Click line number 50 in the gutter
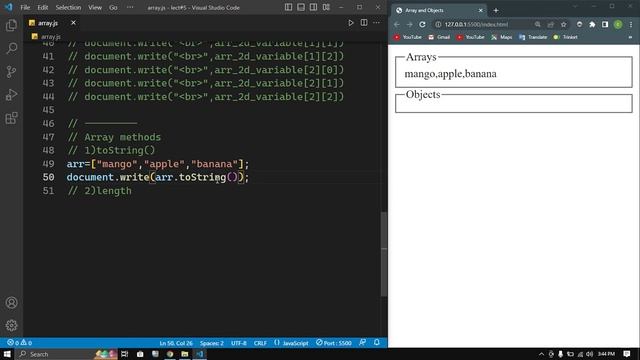Viewport: 640px width, 360px height. pos(48,177)
